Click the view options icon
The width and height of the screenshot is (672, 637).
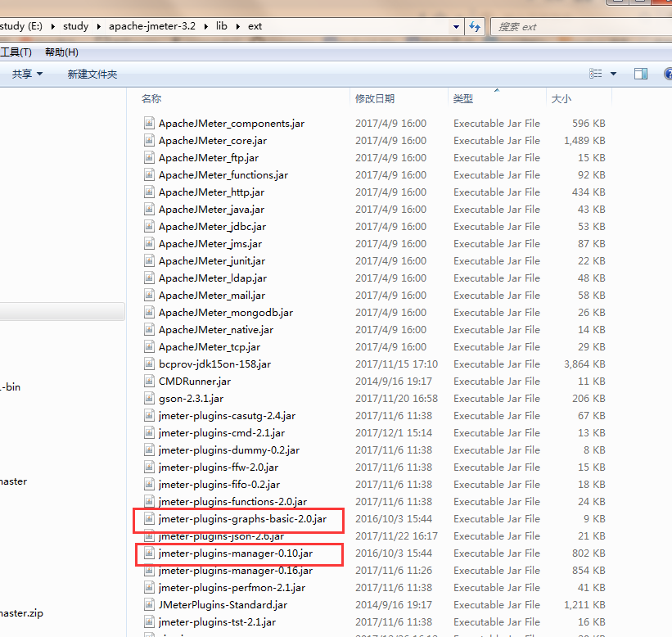tap(595, 74)
